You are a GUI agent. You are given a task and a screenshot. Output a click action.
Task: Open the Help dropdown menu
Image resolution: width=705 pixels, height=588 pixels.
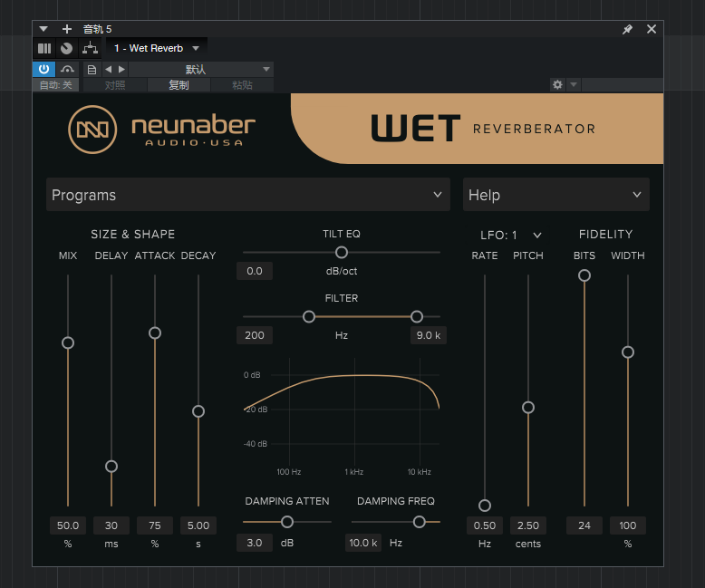click(555, 195)
